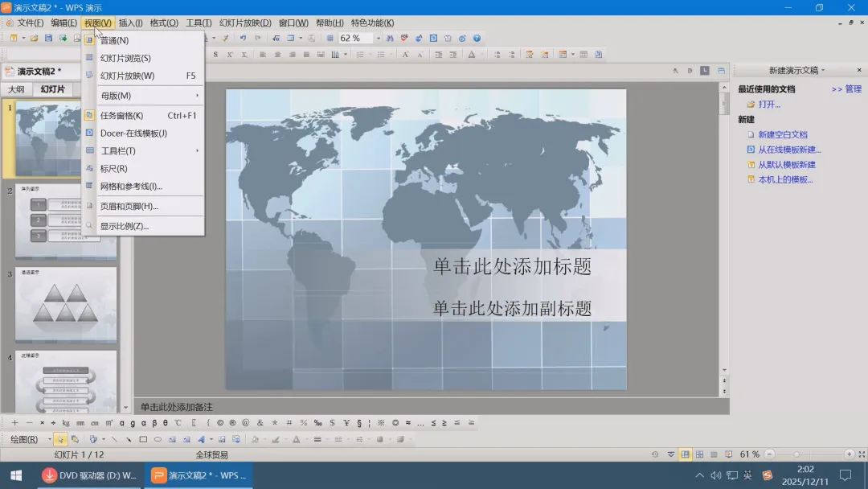The width and height of the screenshot is (868, 489).
Task: Click the Find binoculars icon
Action: [391, 39]
